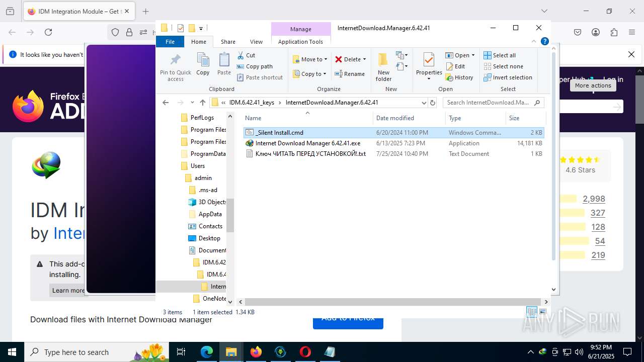This screenshot has height=362, width=644.
Task: Sort by Date modified column
Action: point(410,118)
